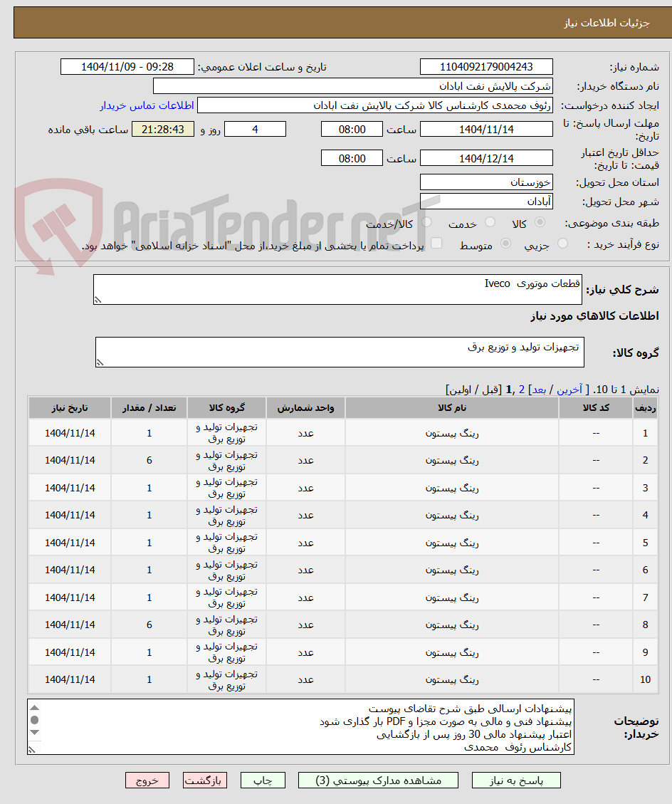Image resolution: width=672 pixels, height=804 pixels.
Task: Go to page 2 of items
Action: click(522, 390)
